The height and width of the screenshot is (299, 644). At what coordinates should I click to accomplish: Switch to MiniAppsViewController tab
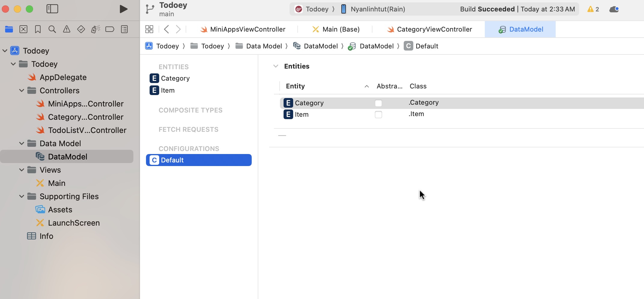pyautogui.click(x=243, y=29)
